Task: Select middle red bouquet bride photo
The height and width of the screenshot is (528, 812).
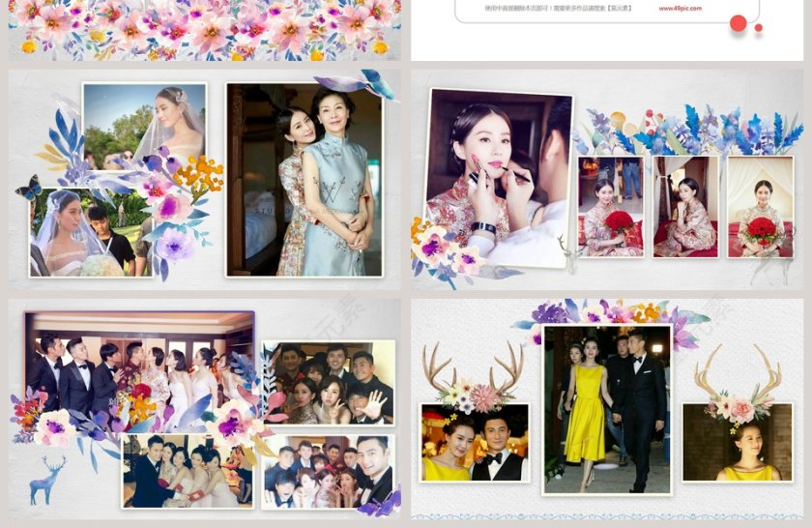Action: [685, 207]
